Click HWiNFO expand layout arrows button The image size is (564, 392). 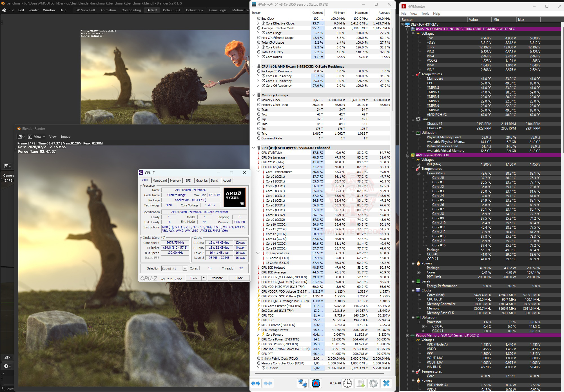[256, 383]
